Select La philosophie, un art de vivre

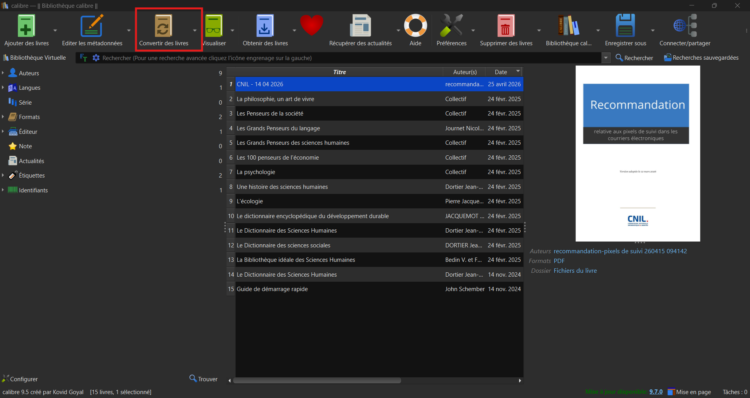tap(379, 99)
